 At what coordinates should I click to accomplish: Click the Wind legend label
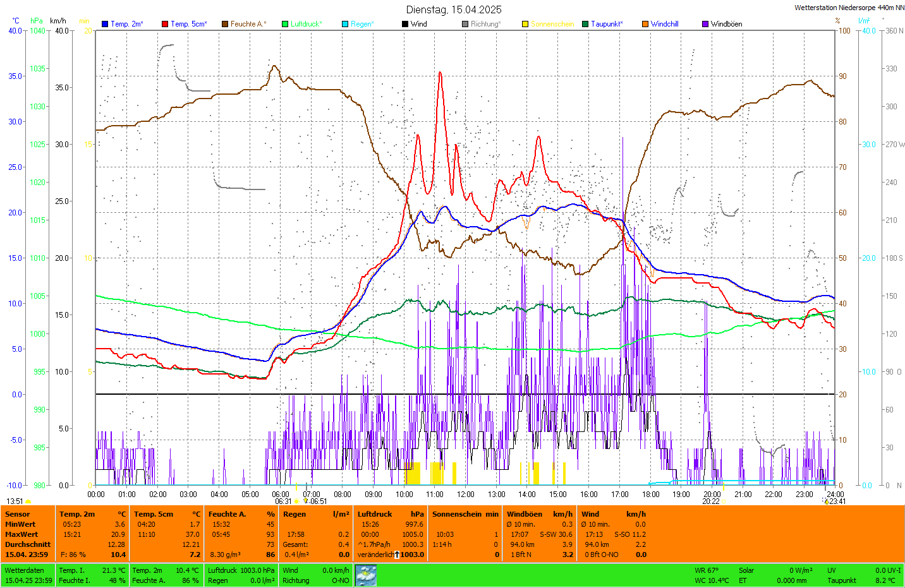point(418,24)
